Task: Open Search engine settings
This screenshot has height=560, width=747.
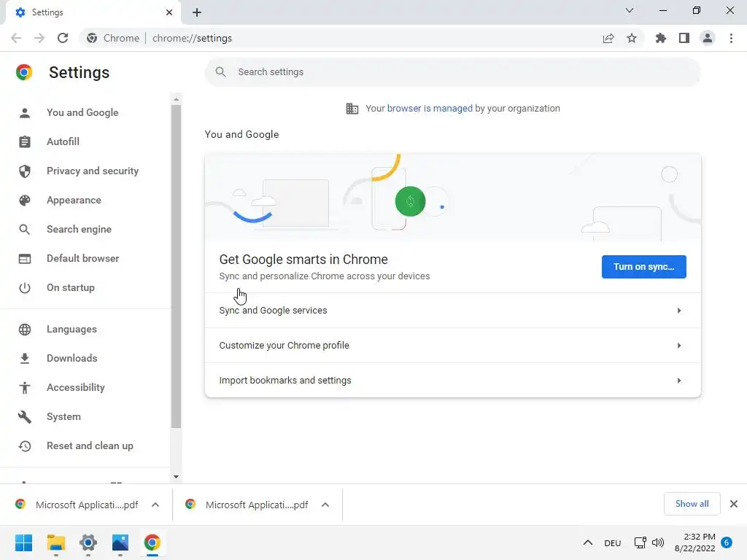Action: (79, 229)
